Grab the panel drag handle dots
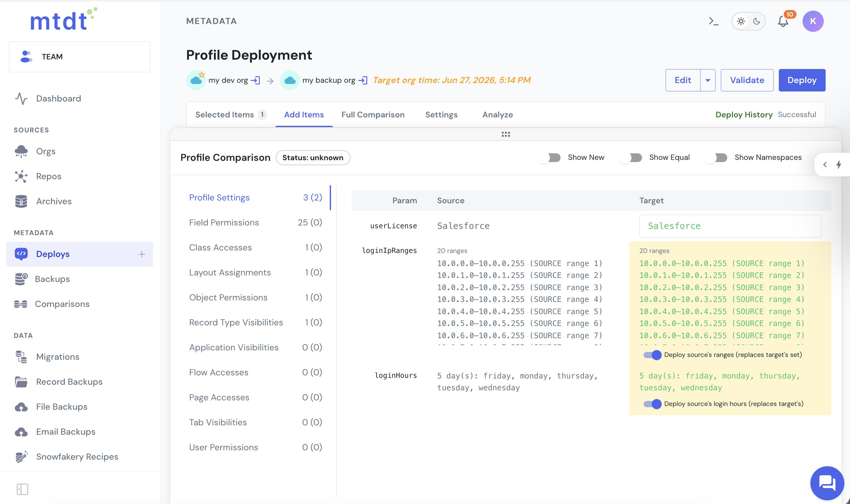850x504 pixels. pos(506,135)
